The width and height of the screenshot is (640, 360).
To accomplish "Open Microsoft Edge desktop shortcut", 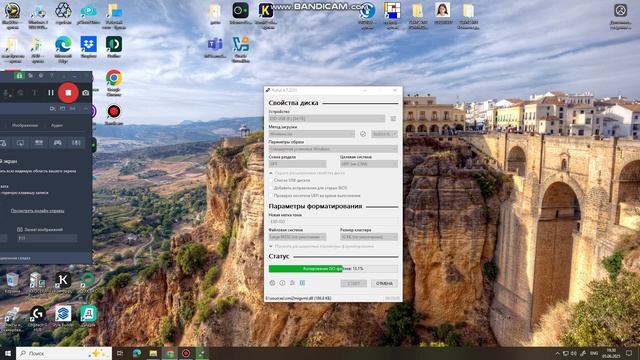I will (63, 49).
